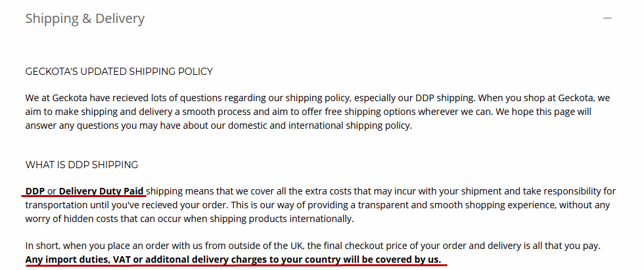Click the bold Delivery Duty Paid text
The image size is (644, 270).
pos(101,191)
